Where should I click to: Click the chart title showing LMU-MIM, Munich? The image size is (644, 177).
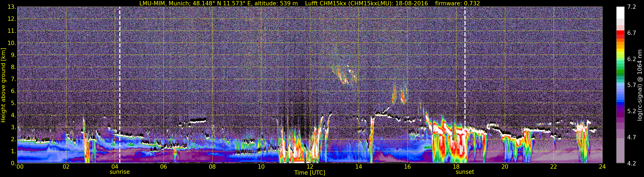tap(309, 3)
